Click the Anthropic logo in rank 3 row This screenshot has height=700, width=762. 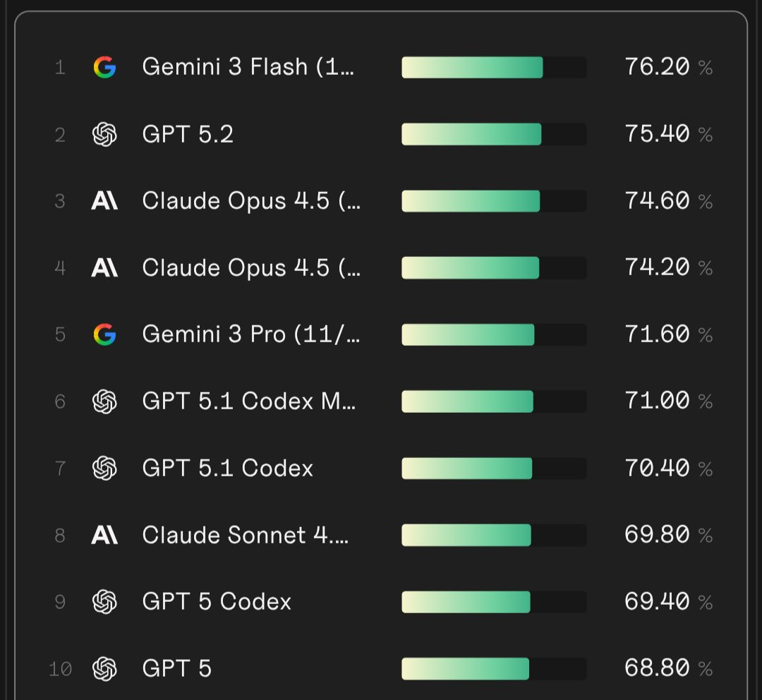point(104,201)
